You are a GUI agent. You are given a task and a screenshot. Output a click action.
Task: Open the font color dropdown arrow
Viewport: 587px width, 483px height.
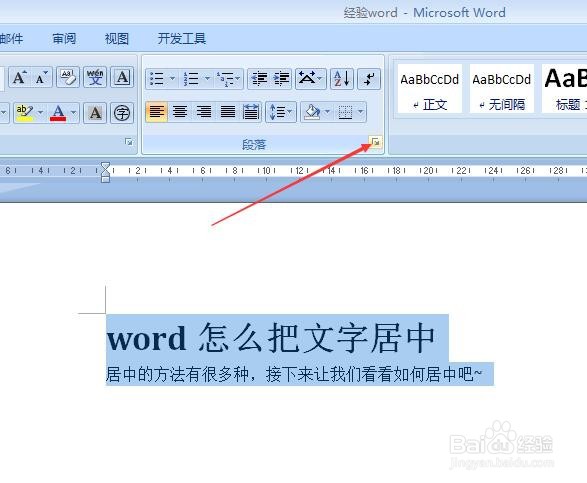point(74,113)
